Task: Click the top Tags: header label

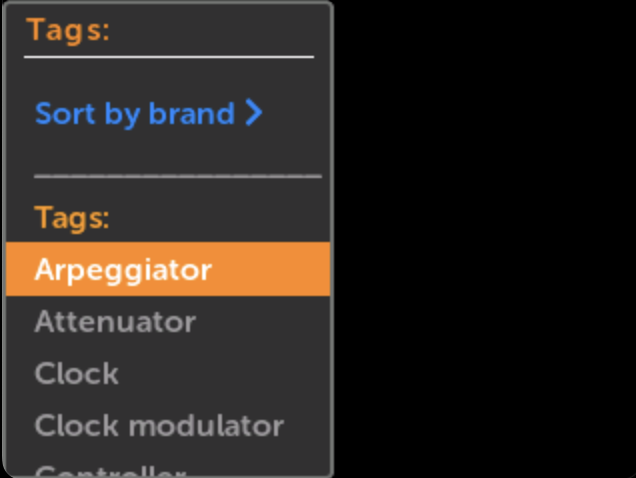Action: [x=68, y=30]
